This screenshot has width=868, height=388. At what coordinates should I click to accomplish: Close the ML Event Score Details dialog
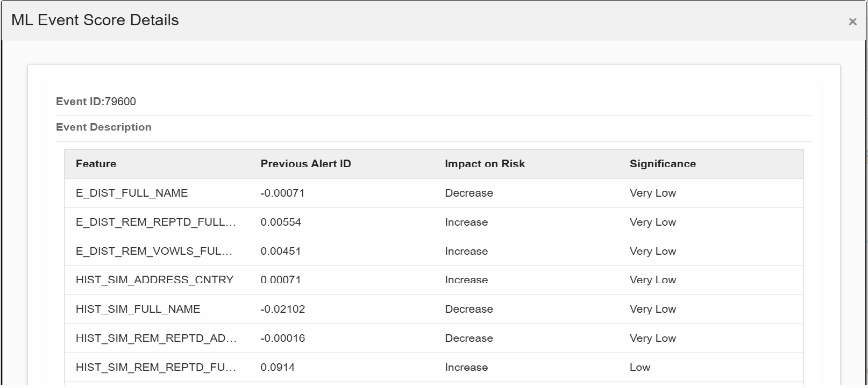click(x=852, y=22)
